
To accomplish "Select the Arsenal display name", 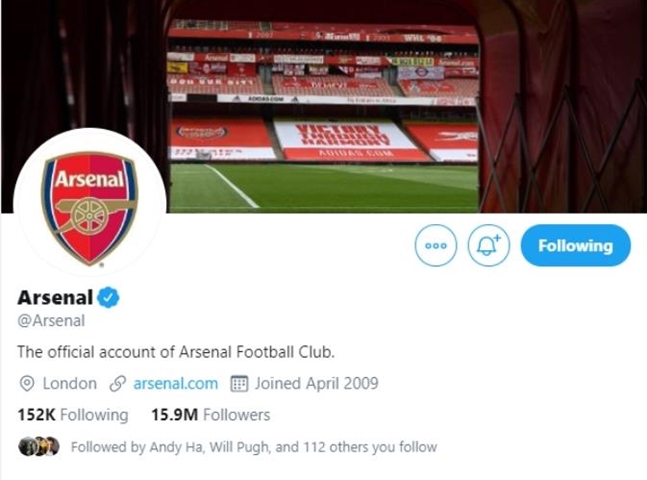I will 55,297.
